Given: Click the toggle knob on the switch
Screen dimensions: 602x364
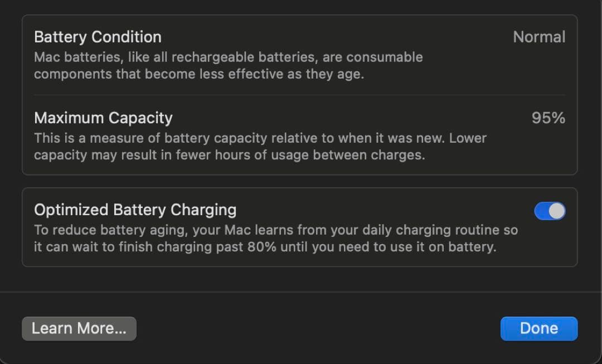Looking at the screenshot, I should click(555, 211).
